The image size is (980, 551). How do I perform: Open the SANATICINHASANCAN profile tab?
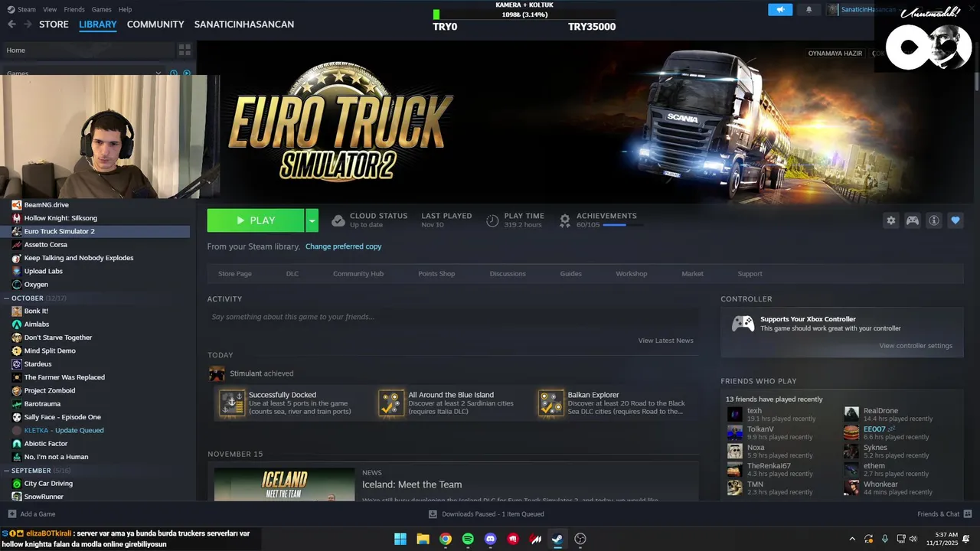tap(244, 24)
